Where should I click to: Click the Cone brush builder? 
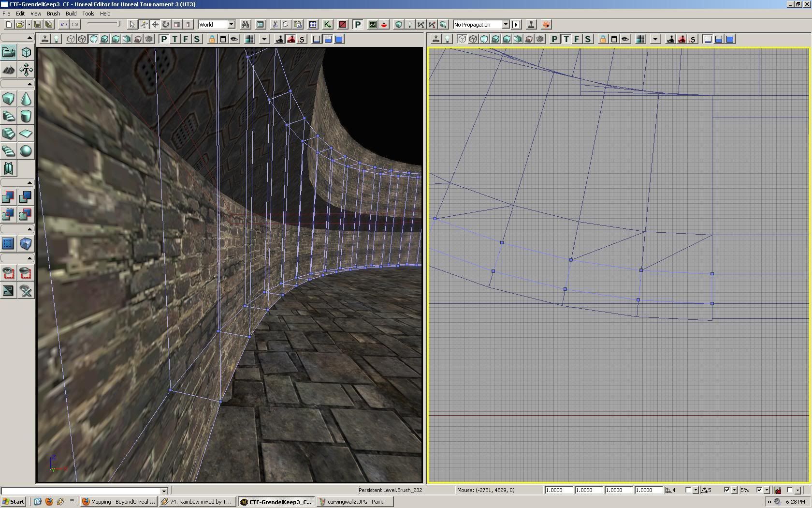point(26,99)
